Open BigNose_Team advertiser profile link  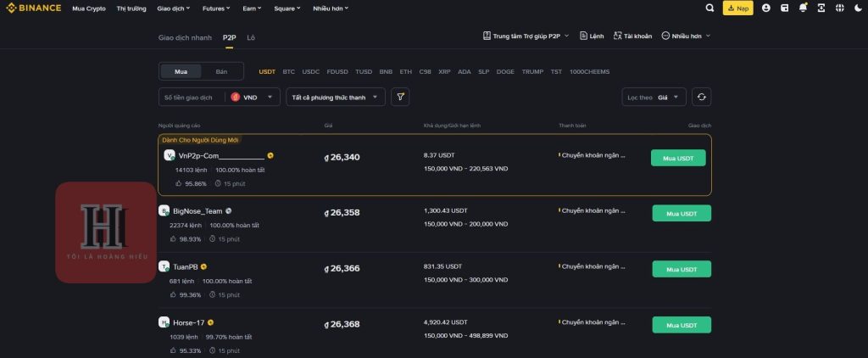pos(198,211)
